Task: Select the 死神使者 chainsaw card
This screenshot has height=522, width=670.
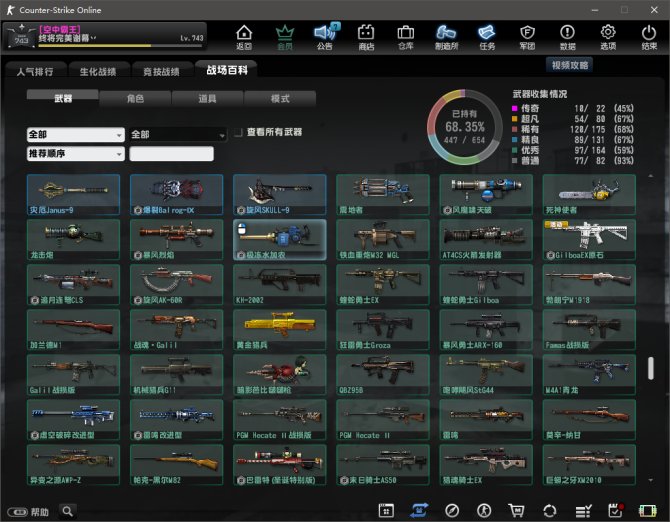Action: pos(589,194)
